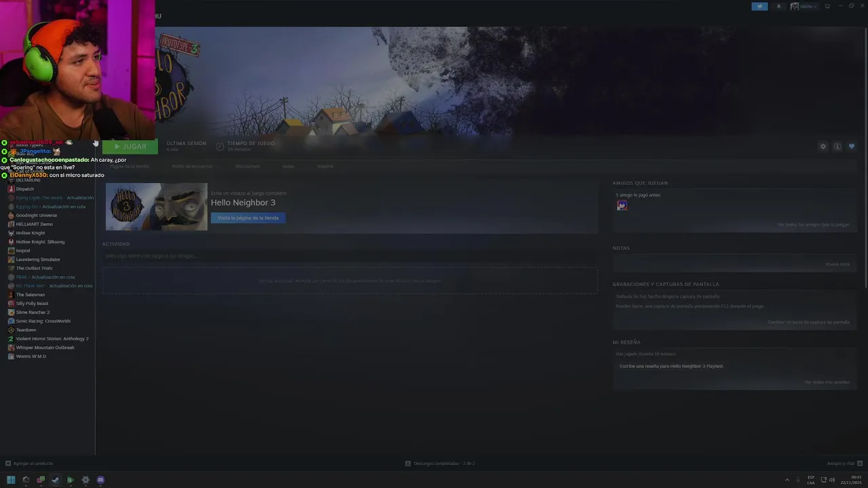The image size is (868, 488).
Task: Open the Windows Start menu
Action: click(11, 480)
